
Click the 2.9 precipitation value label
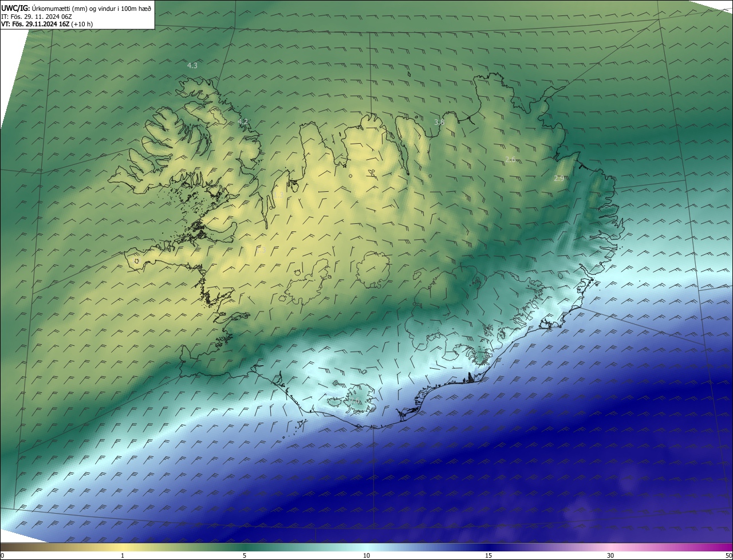pyautogui.click(x=559, y=179)
